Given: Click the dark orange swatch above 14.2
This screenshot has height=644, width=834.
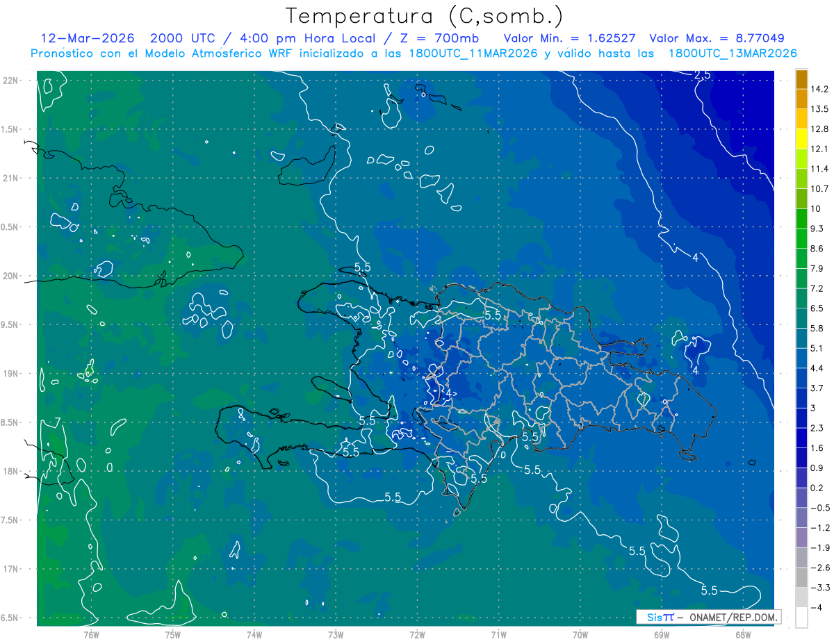Looking at the screenshot, I should click(801, 79).
